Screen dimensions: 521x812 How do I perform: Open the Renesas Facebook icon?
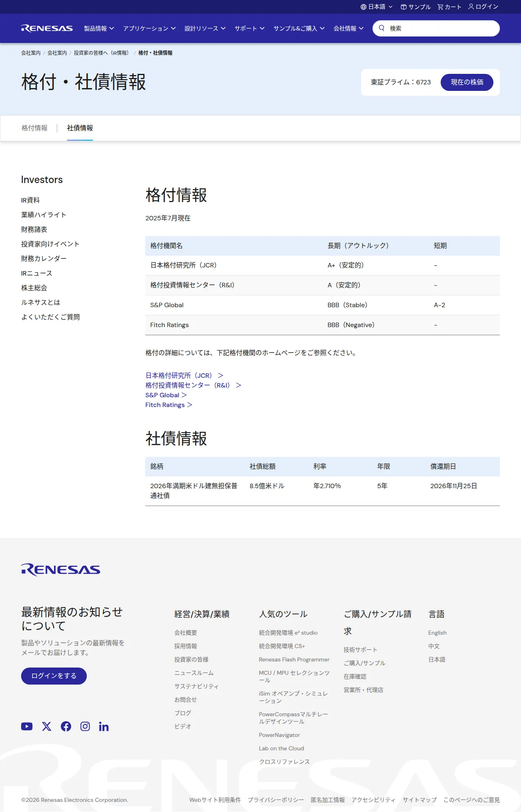66,726
